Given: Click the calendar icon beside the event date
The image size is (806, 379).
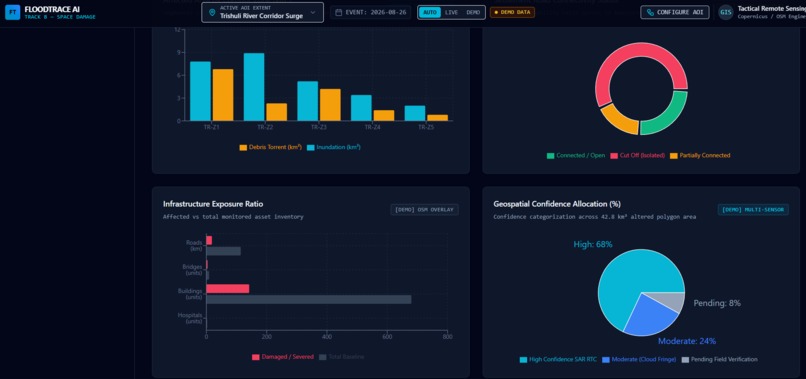Looking at the screenshot, I should (338, 12).
